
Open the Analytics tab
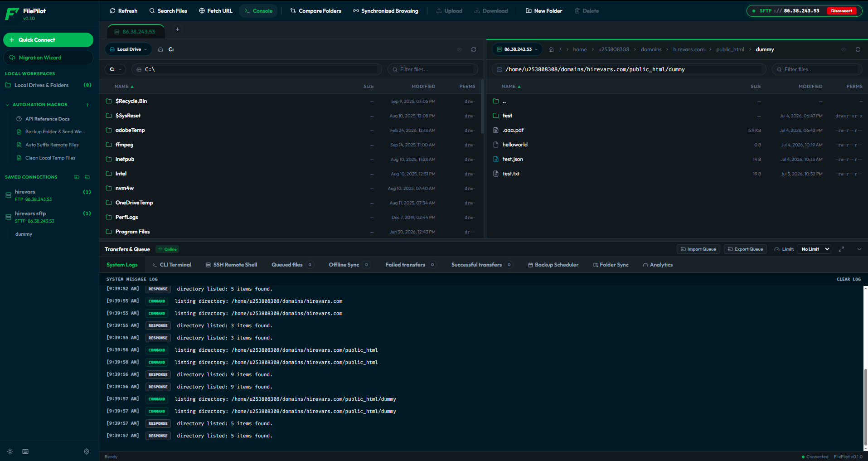pos(658,265)
